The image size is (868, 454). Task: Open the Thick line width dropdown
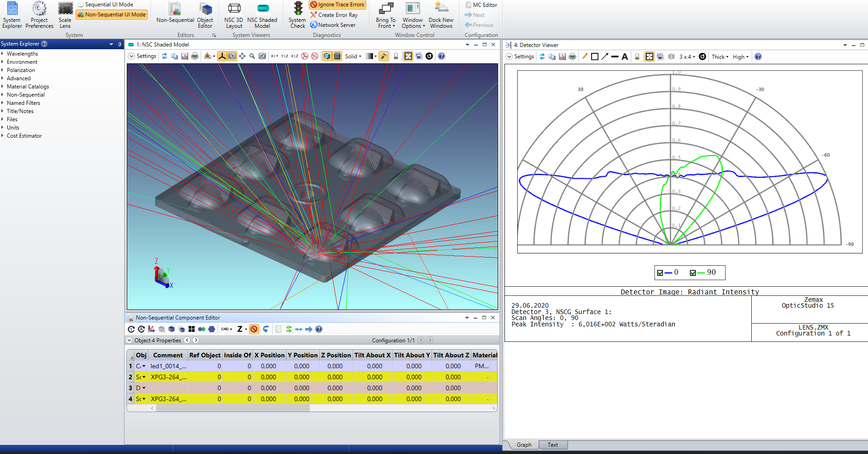720,57
